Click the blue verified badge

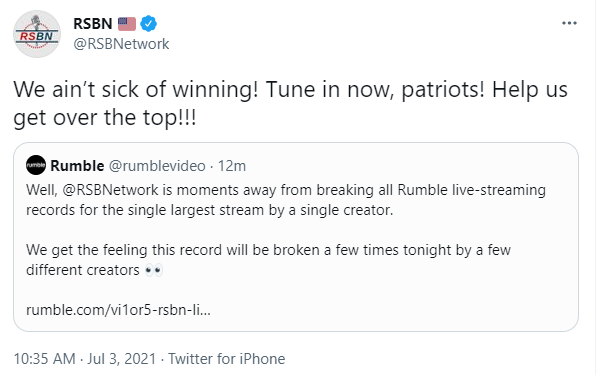(148, 24)
